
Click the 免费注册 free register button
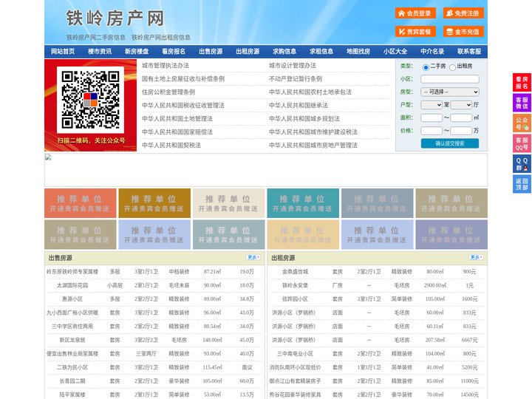[463, 13]
